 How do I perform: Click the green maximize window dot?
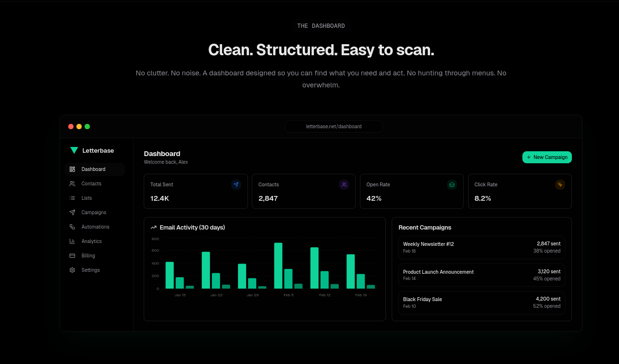(87, 126)
